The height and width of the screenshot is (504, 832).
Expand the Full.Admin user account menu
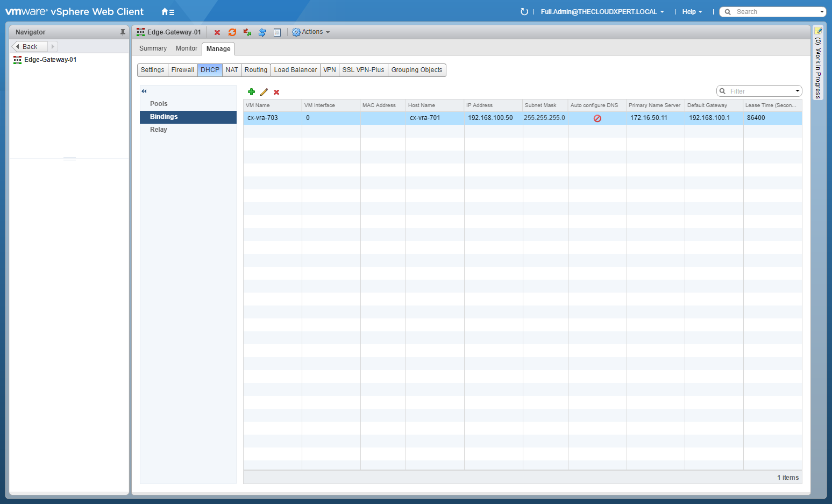pyautogui.click(x=602, y=12)
